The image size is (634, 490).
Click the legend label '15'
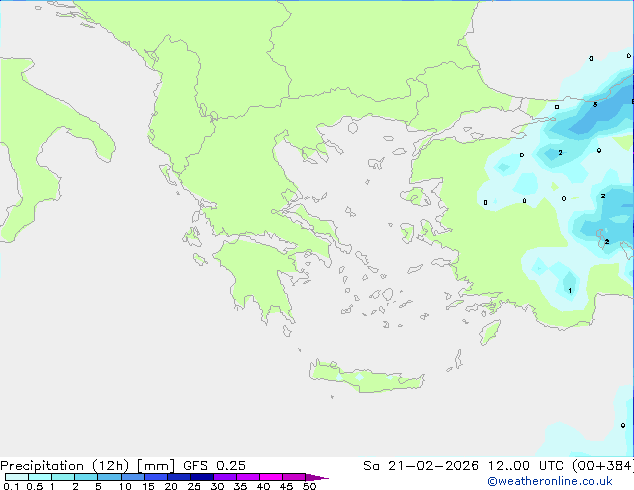(148, 486)
